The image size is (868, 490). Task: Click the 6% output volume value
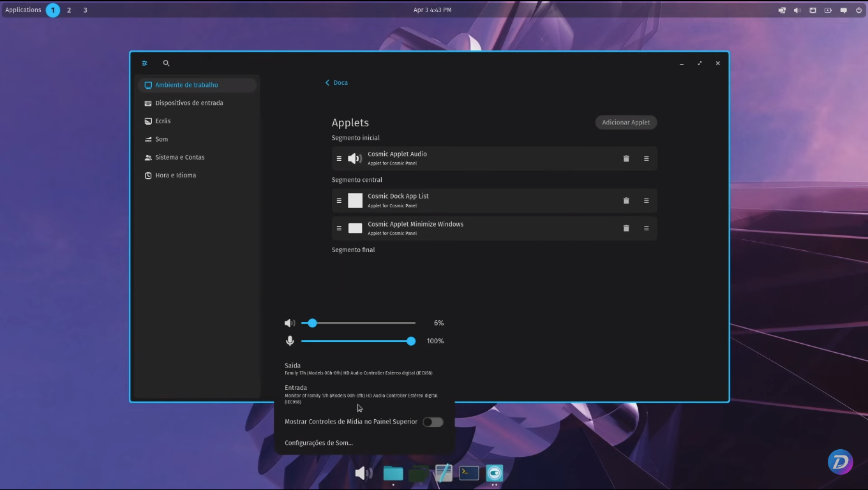(438, 323)
